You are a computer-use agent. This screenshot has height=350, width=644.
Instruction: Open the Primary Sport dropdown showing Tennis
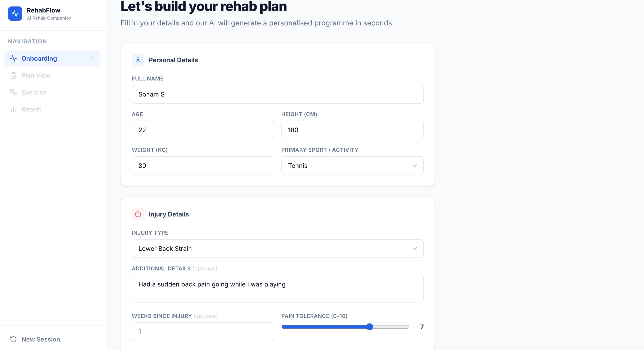click(352, 166)
